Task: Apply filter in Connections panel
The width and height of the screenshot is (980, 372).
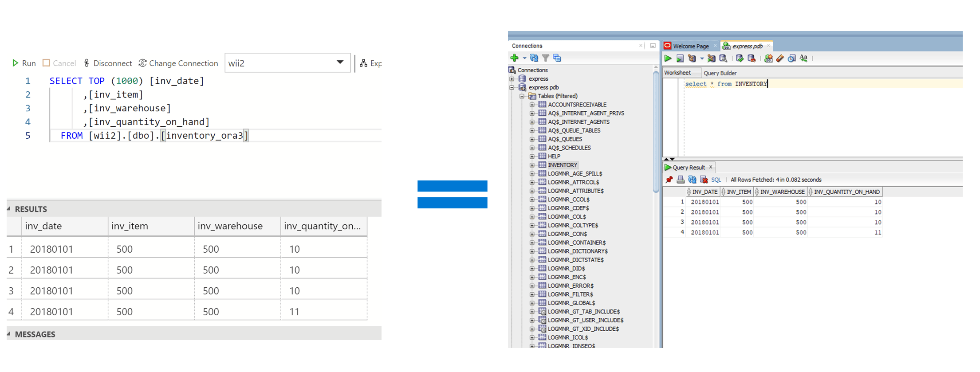Action: point(546,58)
